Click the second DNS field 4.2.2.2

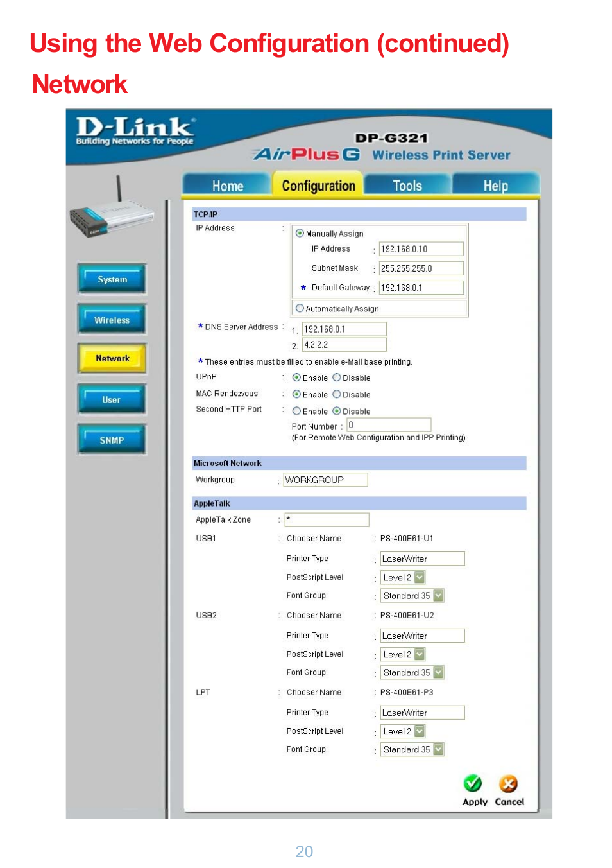coord(344,345)
